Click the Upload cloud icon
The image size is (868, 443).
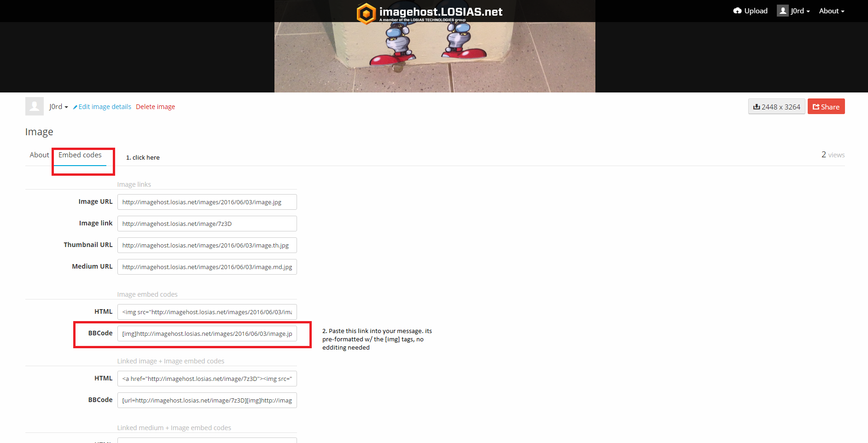tap(737, 11)
